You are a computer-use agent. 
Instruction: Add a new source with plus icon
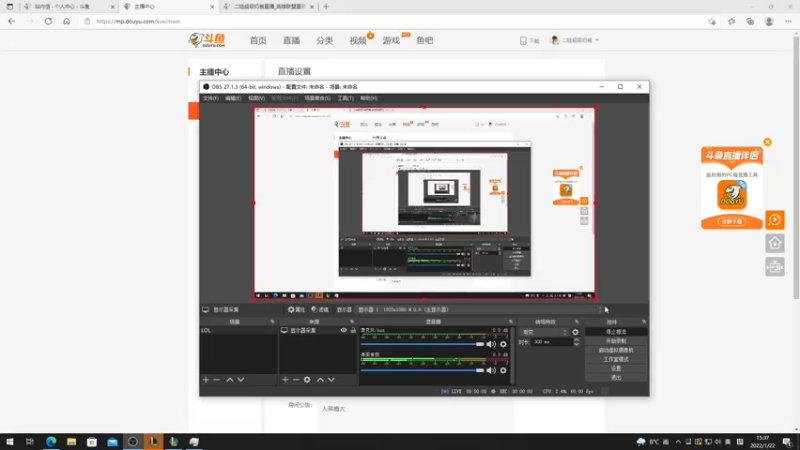coord(285,380)
